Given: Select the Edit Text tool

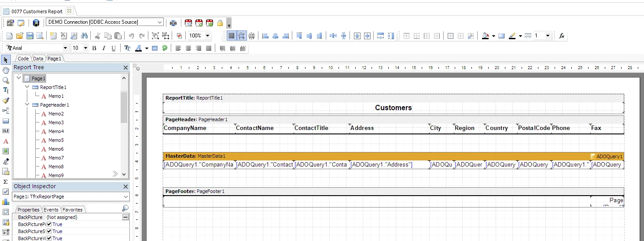Looking at the screenshot, I should tap(6, 90).
